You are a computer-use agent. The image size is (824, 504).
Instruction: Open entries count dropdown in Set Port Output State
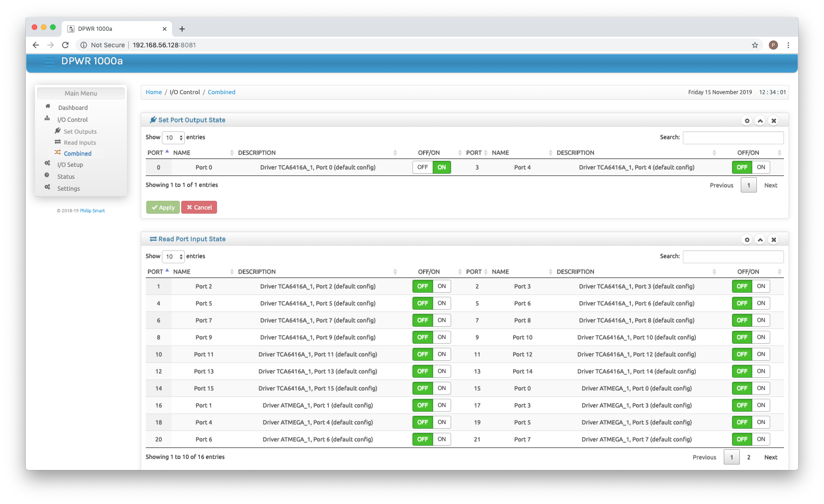173,137
